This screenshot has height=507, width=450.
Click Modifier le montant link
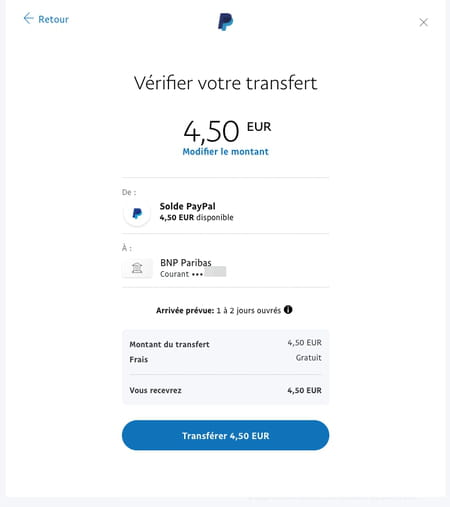pyautogui.click(x=225, y=152)
